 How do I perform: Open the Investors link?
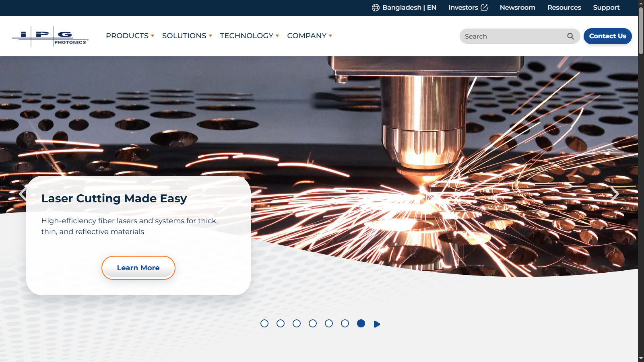coord(468,8)
